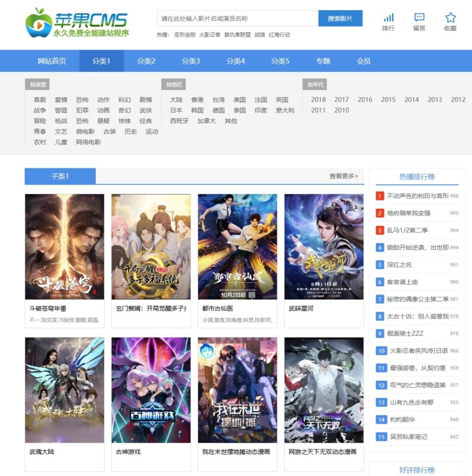Expand list via 查看更多 link
The height and width of the screenshot is (476, 472).
pyautogui.click(x=343, y=176)
